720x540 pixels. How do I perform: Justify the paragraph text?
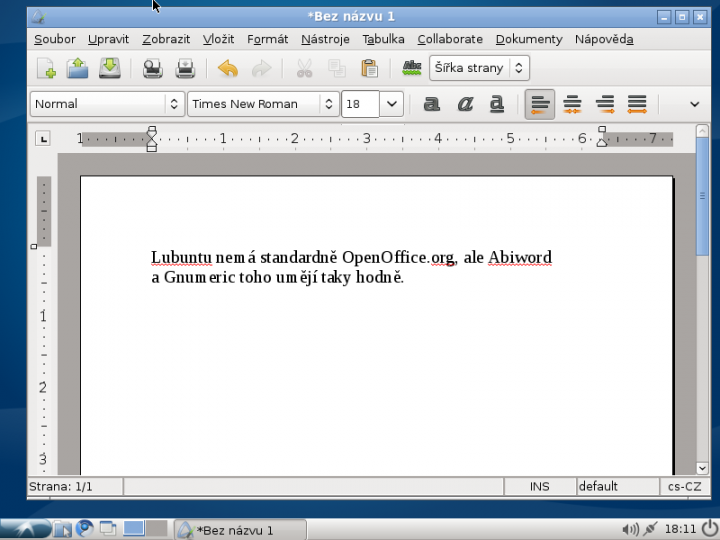click(x=637, y=105)
